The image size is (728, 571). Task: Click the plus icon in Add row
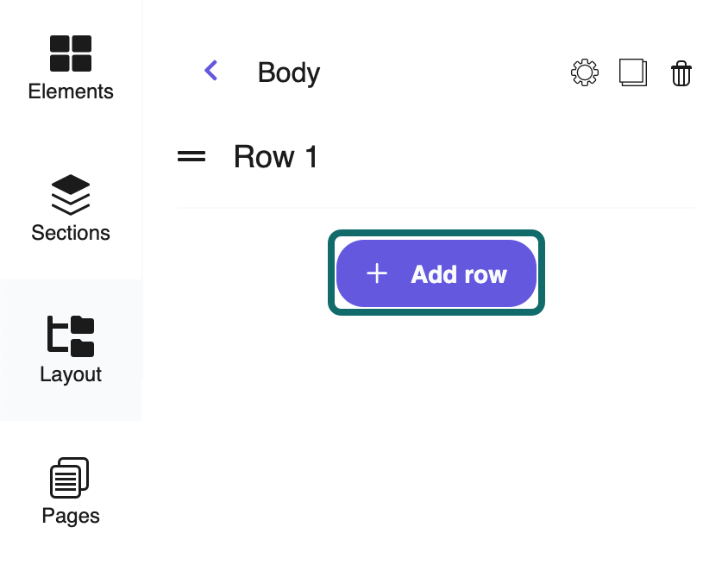pyautogui.click(x=377, y=274)
